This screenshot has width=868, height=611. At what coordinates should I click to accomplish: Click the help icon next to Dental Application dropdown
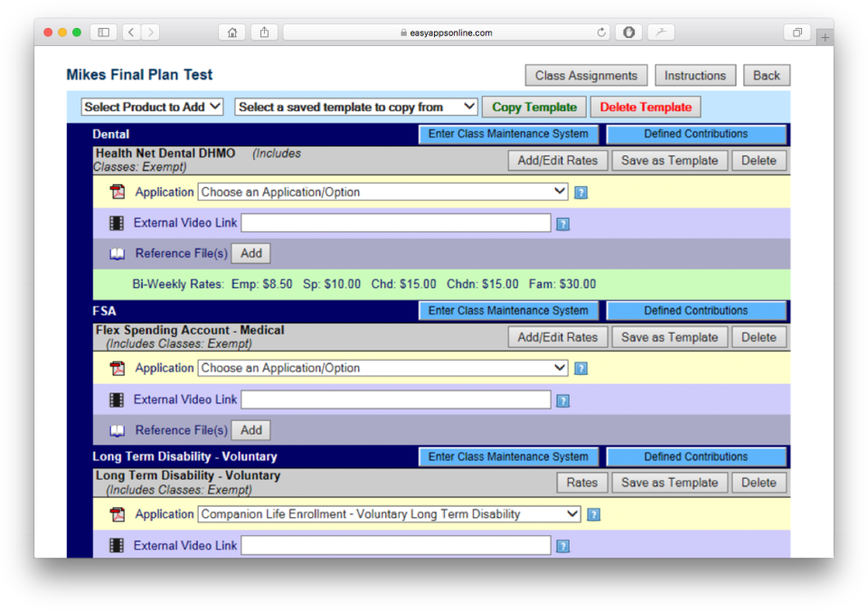click(581, 192)
